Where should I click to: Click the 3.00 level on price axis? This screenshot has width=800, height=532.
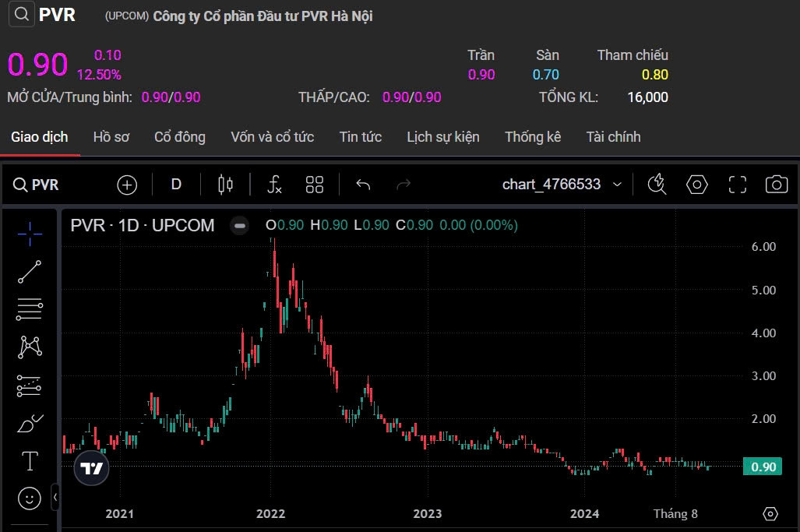[763, 376]
